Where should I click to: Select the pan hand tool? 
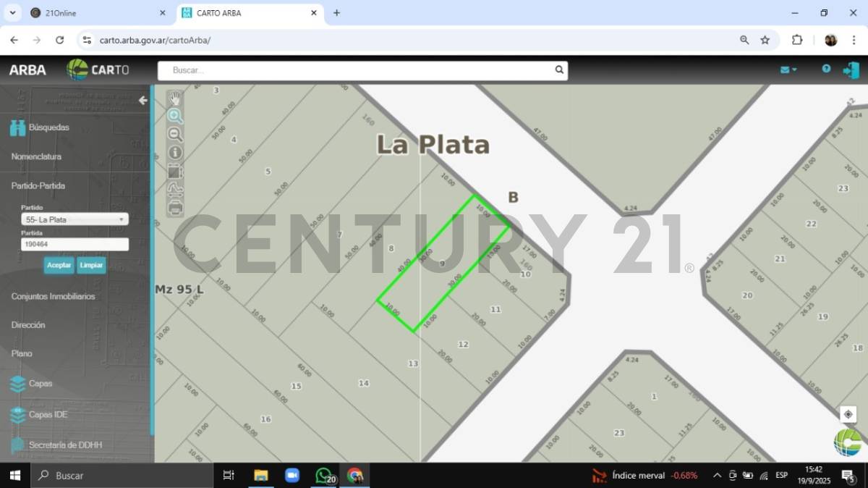pyautogui.click(x=175, y=98)
